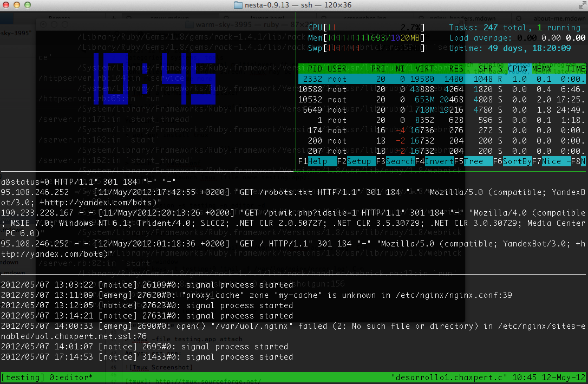Sort by MEM% column header
Image resolution: width=588 pixels, height=384 pixels.
pyautogui.click(x=541, y=69)
